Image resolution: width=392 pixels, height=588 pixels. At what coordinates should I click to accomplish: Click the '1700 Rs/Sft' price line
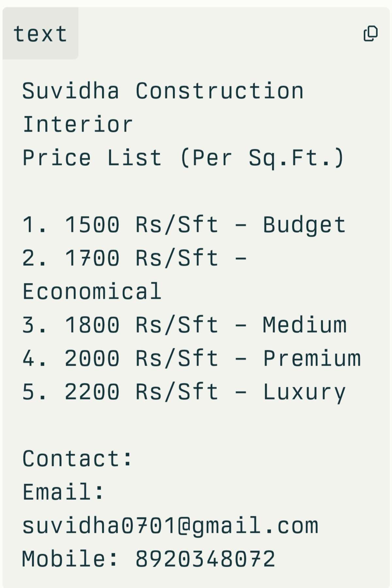coord(134,258)
